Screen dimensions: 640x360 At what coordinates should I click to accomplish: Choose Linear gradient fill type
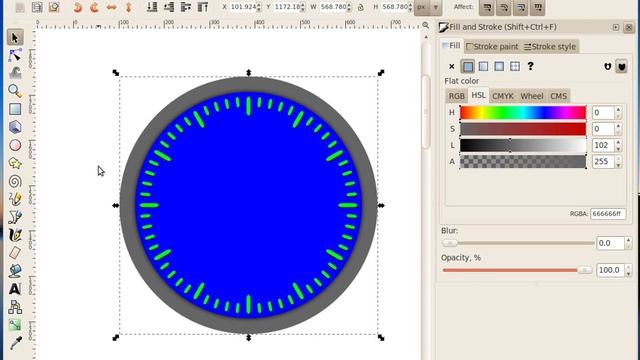coord(483,66)
